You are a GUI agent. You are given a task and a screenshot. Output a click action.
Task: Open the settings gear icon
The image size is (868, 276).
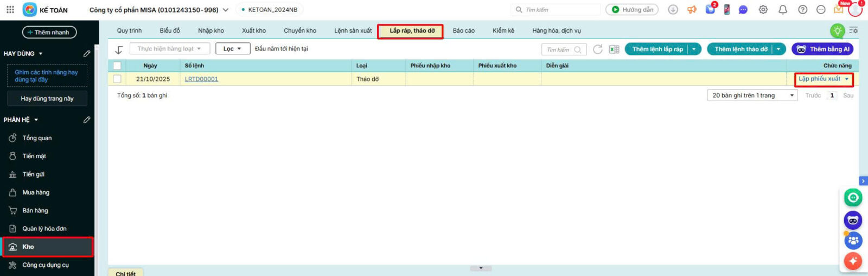[x=763, y=10]
